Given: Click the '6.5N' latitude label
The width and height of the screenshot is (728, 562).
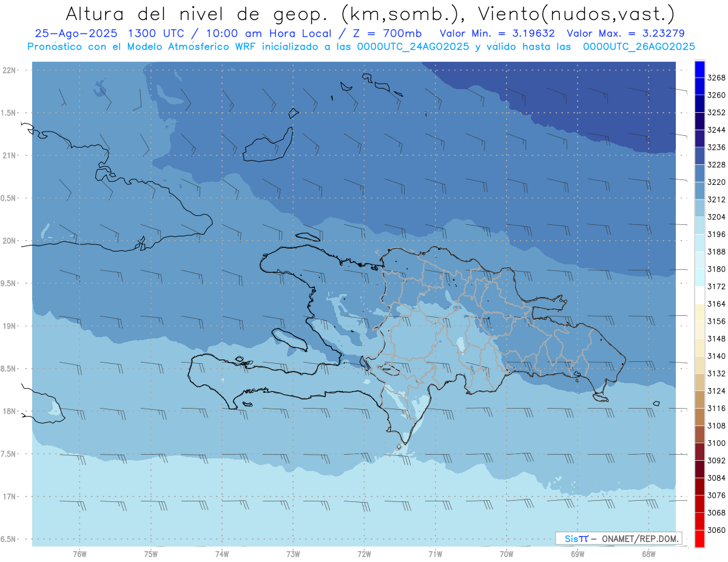Looking at the screenshot, I should click(8, 539).
